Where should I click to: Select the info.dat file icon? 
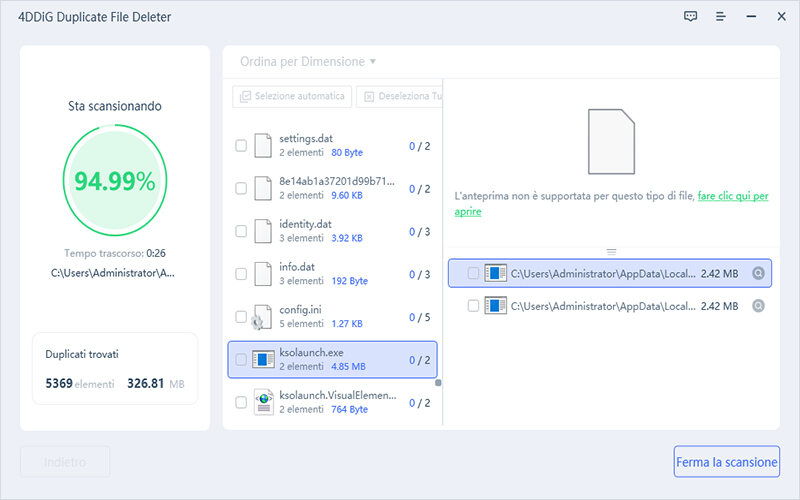tap(263, 274)
